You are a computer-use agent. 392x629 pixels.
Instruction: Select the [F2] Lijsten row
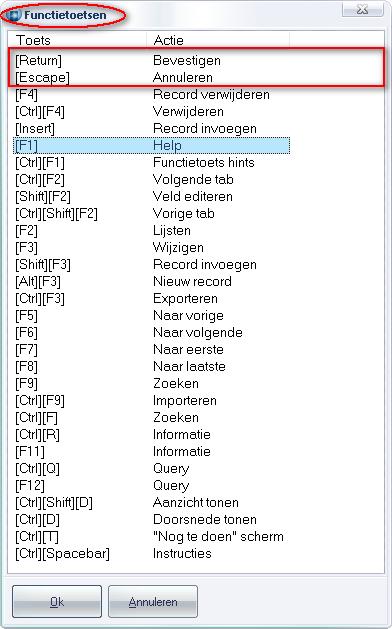pos(152,231)
